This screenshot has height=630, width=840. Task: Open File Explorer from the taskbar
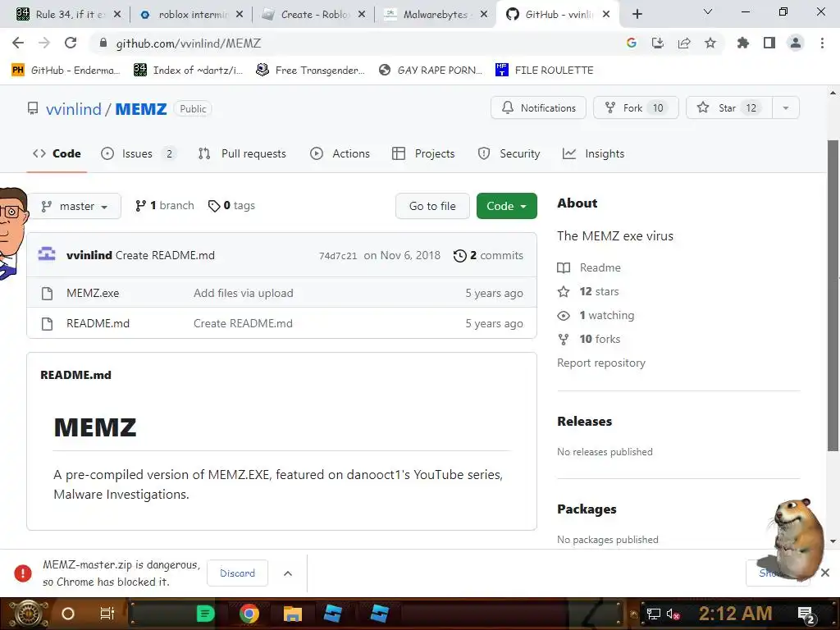[293, 614]
